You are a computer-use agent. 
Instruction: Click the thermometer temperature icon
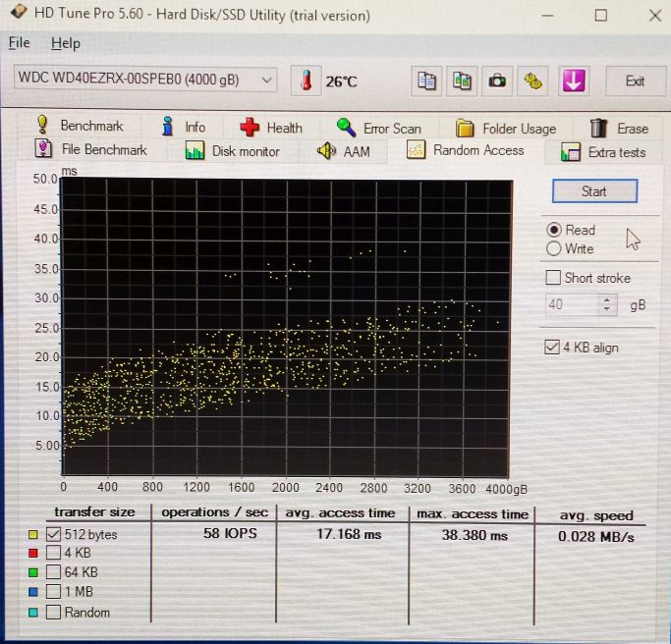[306, 80]
